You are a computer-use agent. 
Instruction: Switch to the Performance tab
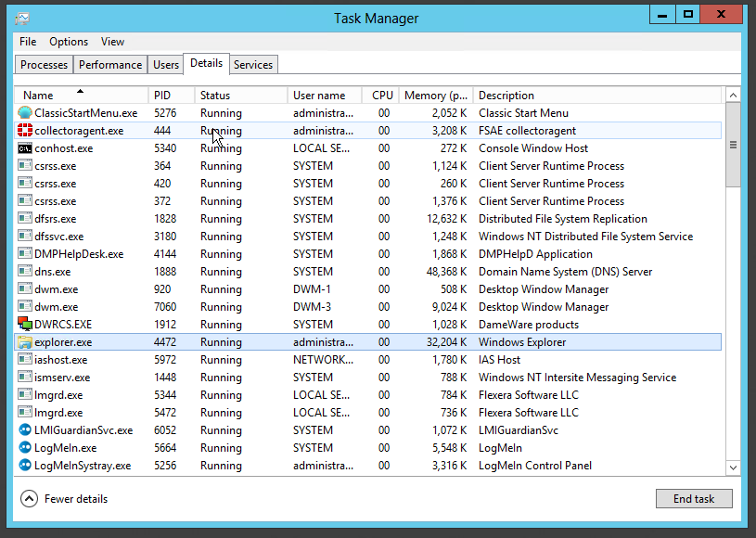pos(110,65)
